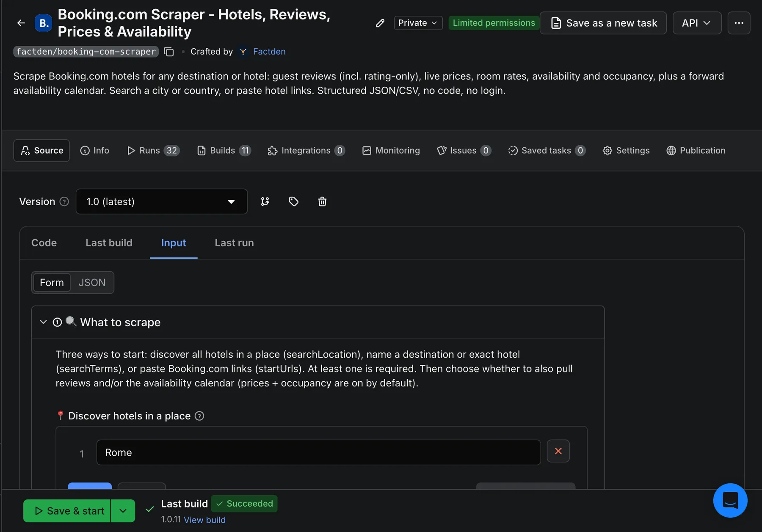
Task: Open the more options ellipsis menu
Action: pos(739,23)
